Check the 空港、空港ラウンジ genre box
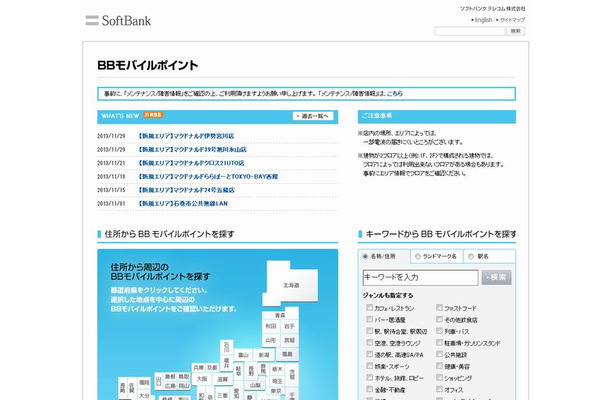Screen dimensions: 610x400 click(370, 342)
